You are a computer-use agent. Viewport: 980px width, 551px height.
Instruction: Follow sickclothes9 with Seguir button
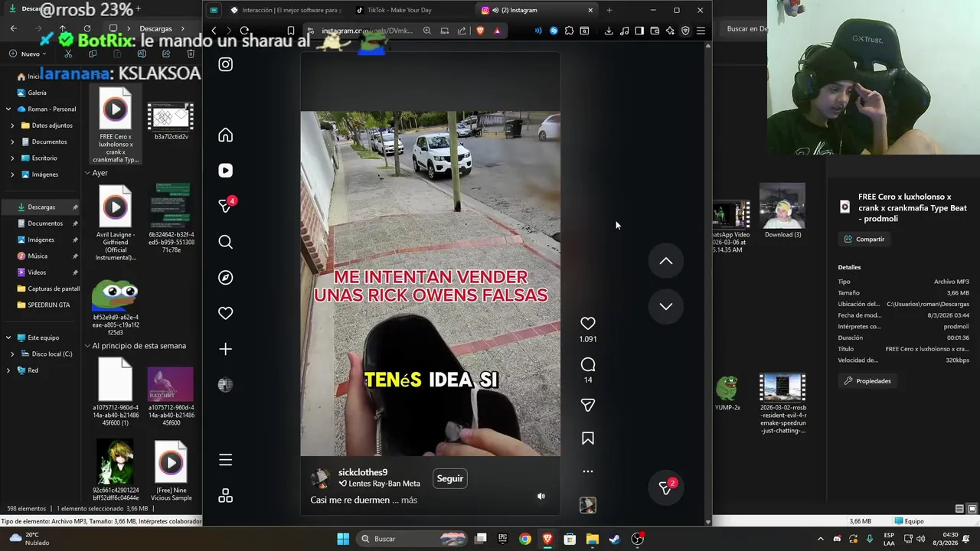tap(450, 478)
